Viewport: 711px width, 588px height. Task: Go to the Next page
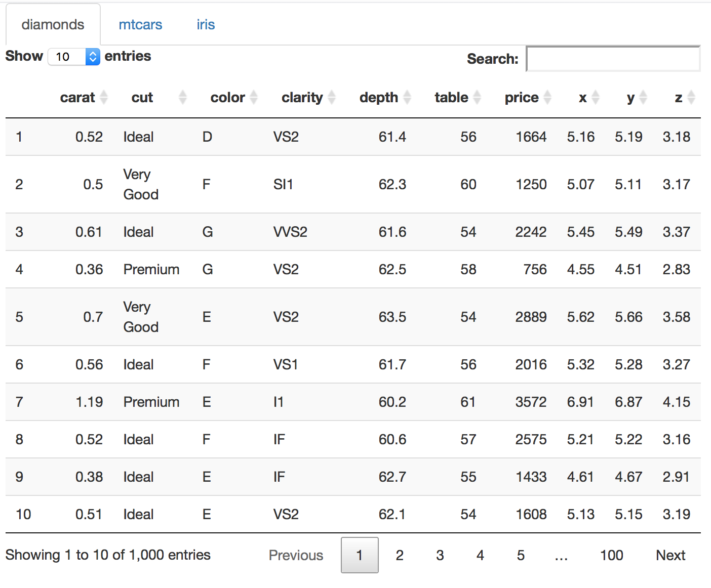coord(670,555)
